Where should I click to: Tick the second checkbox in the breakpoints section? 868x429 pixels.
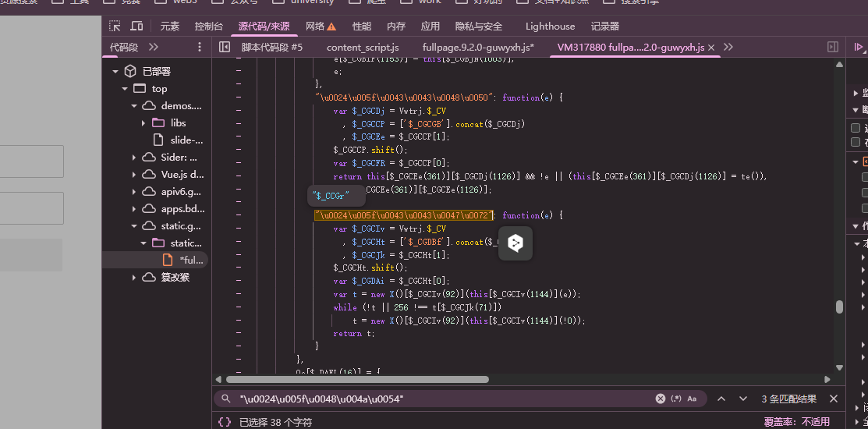856,142
